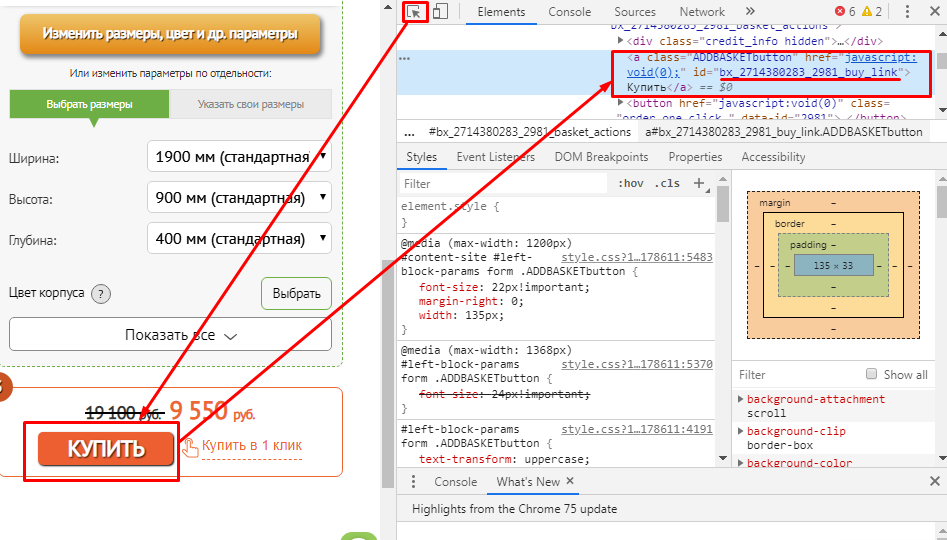The height and width of the screenshot is (540, 947).
Task: Toggle the device toolbar icon
Action: [x=440, y=11]
